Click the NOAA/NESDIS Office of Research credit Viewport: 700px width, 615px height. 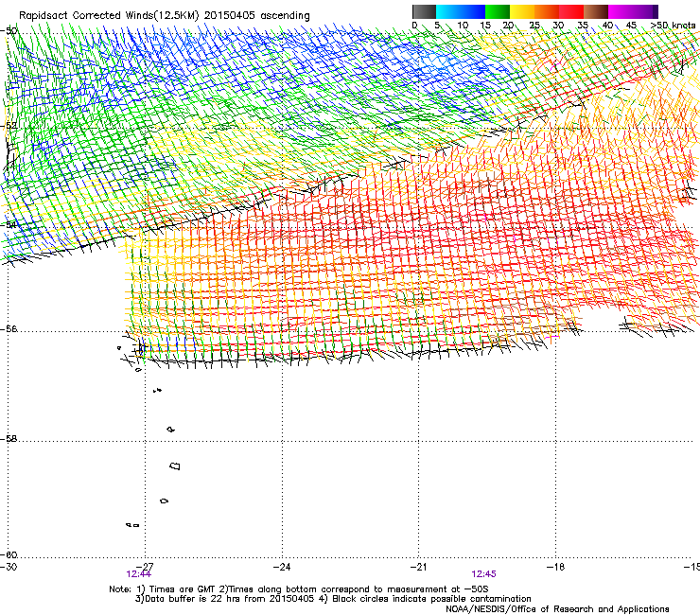click(557, 608)
